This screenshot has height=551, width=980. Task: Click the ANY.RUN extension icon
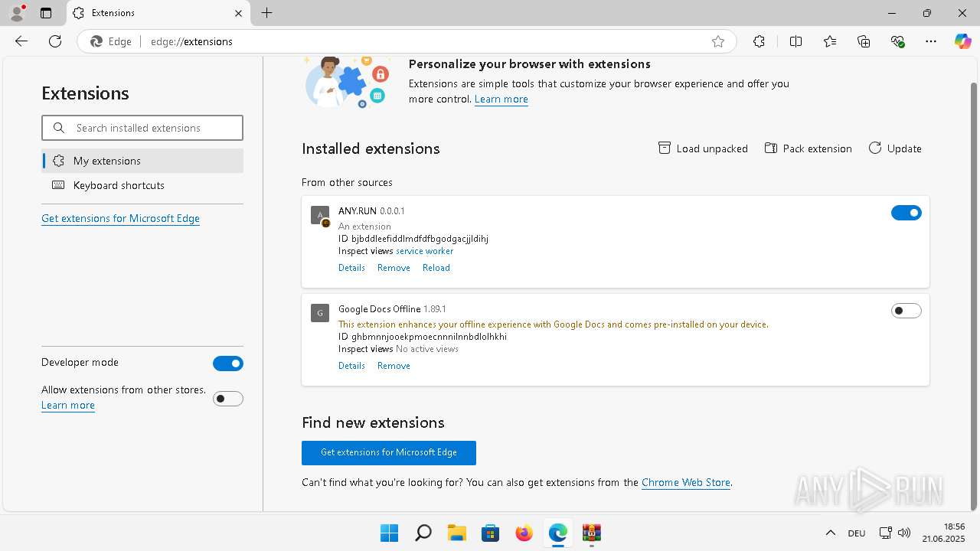320,215
